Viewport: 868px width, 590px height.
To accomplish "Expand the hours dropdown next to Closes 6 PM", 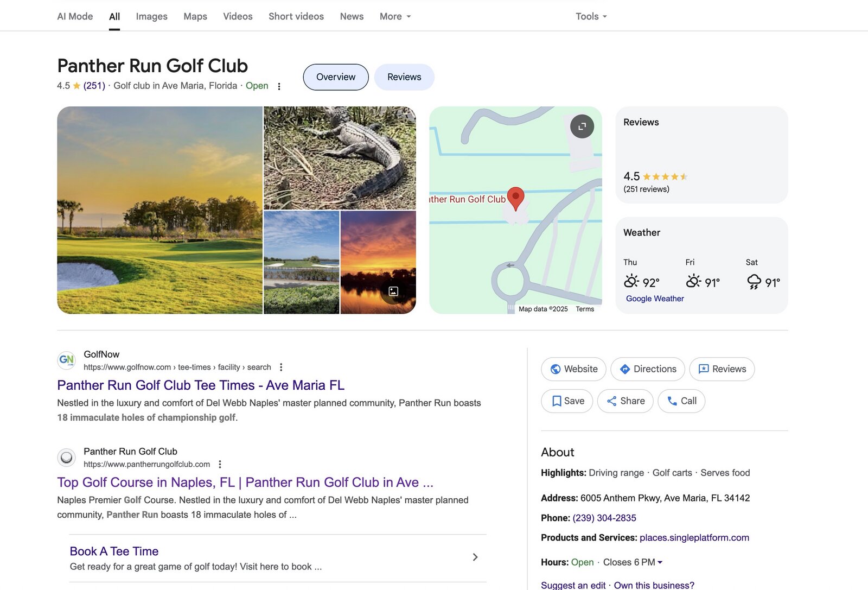I will [x=660, y=562].
